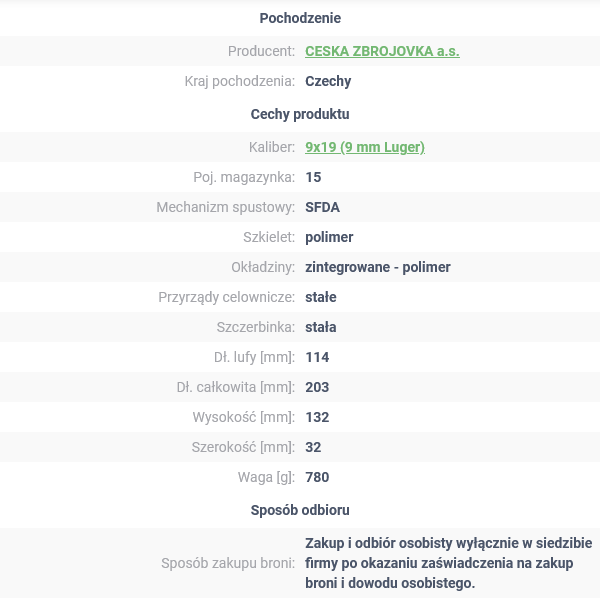Click the barrel length value 114

click(x=317, y=357)
